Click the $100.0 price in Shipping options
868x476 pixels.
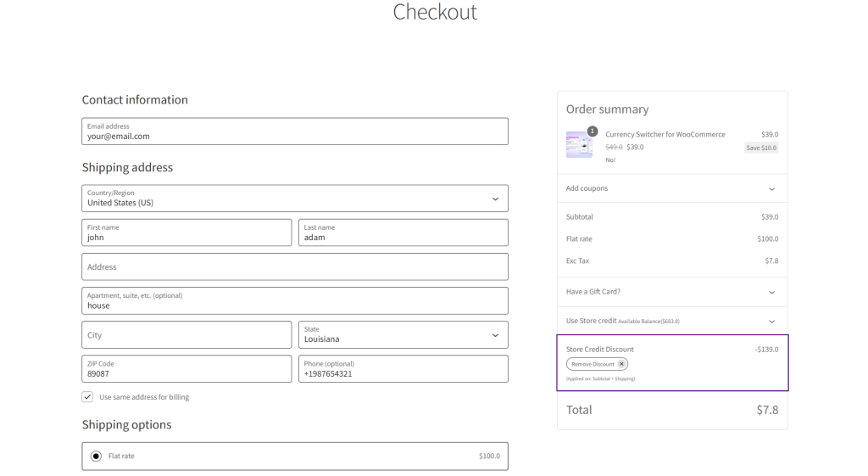[489, 456]
